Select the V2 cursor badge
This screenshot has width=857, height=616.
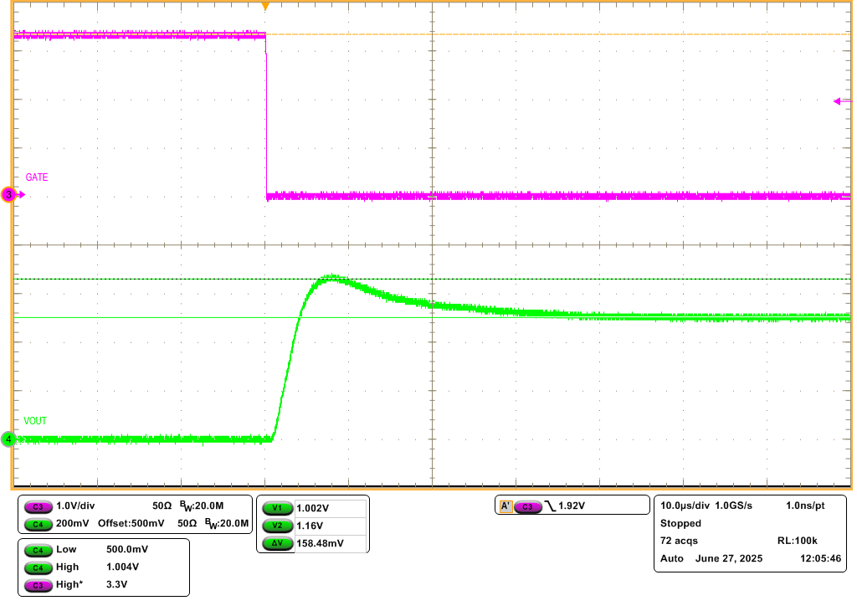(276, 526)
